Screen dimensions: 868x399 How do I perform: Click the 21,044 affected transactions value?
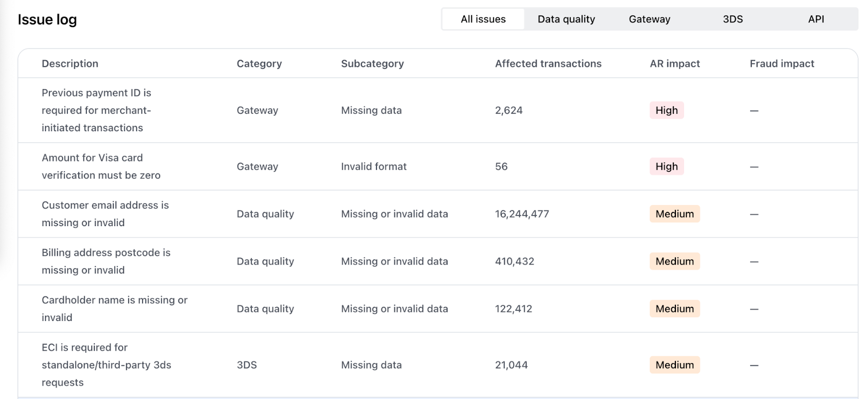coord(511,365)
